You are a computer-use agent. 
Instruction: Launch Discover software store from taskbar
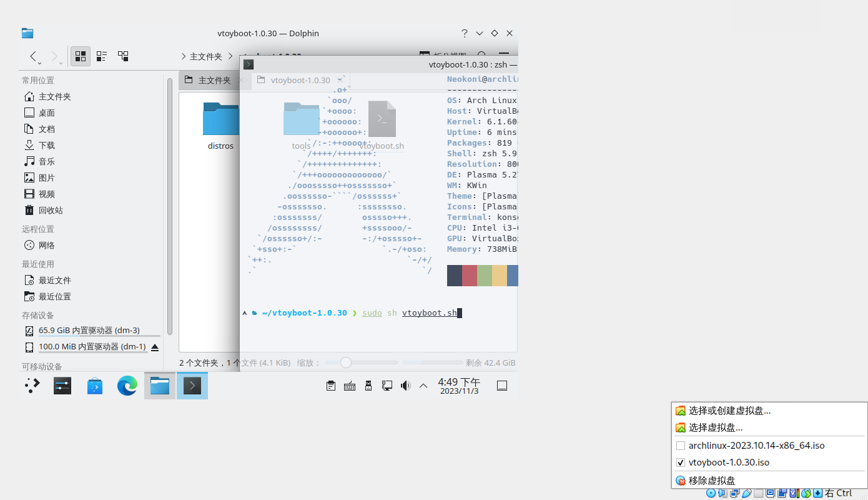[x=95, y=386]
